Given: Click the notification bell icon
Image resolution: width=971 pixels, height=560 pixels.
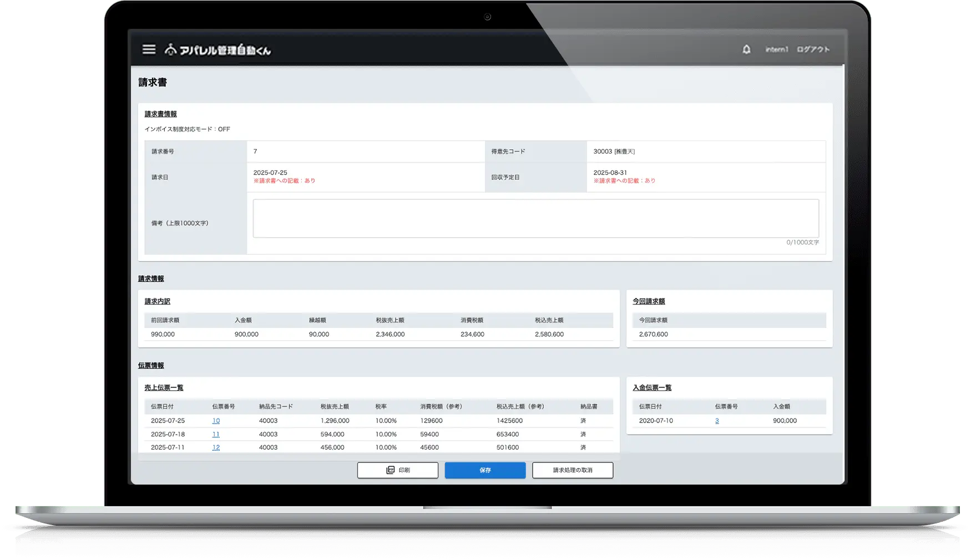Looking at the screenshot, I should point(746,49).
